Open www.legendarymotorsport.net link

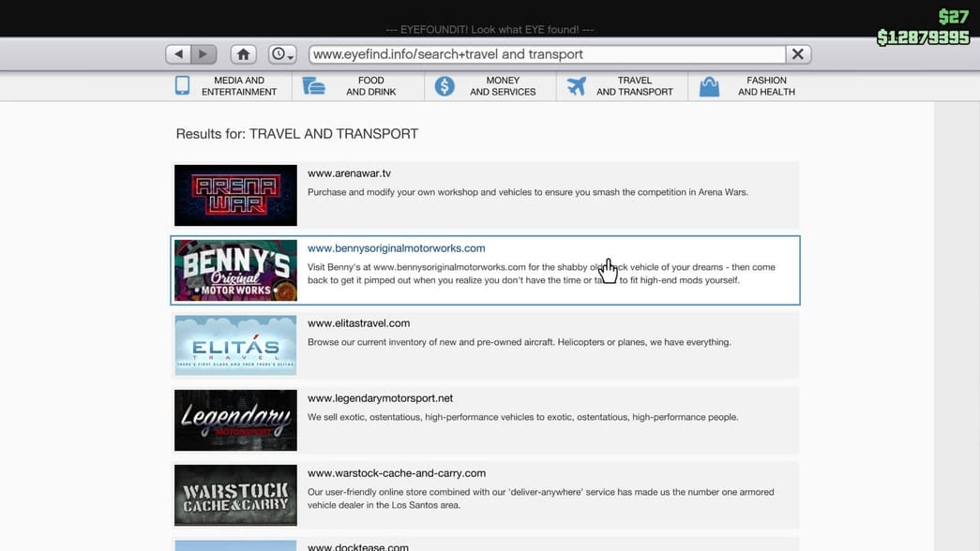[380, 398]
